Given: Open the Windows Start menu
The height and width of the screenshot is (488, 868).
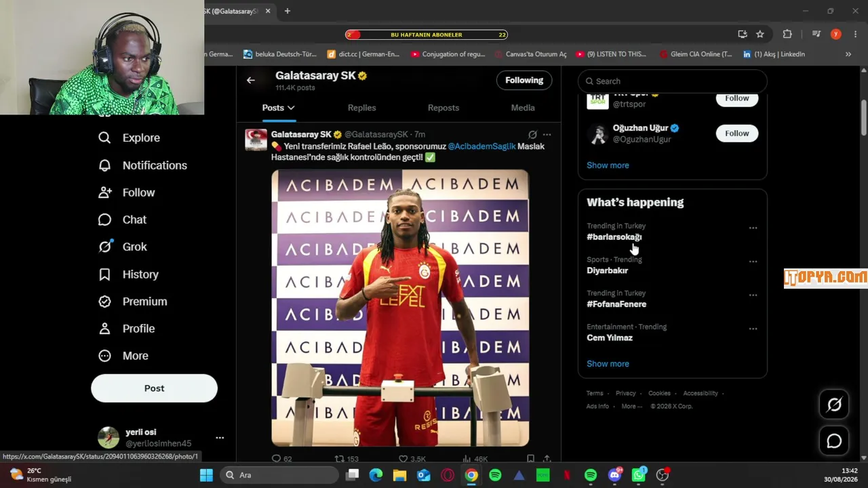Looking at the screenshot, I should (x=206, y=475).
